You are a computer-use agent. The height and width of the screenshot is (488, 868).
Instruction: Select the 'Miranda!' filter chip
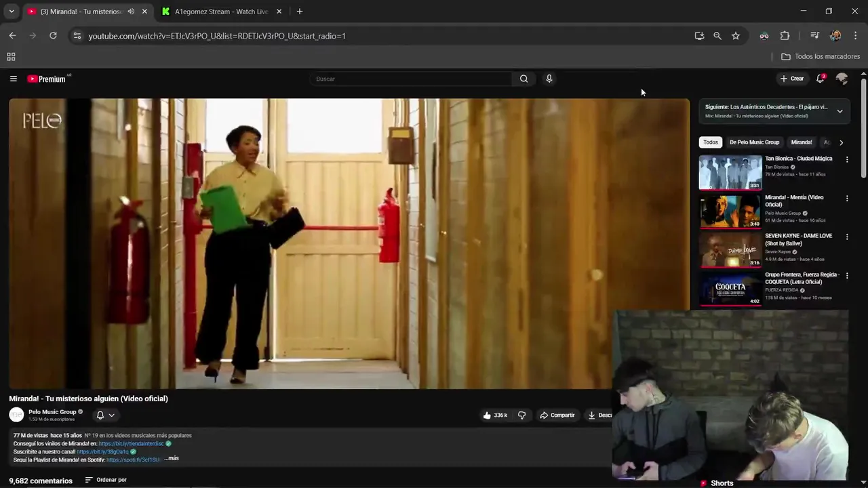[801, 142]
